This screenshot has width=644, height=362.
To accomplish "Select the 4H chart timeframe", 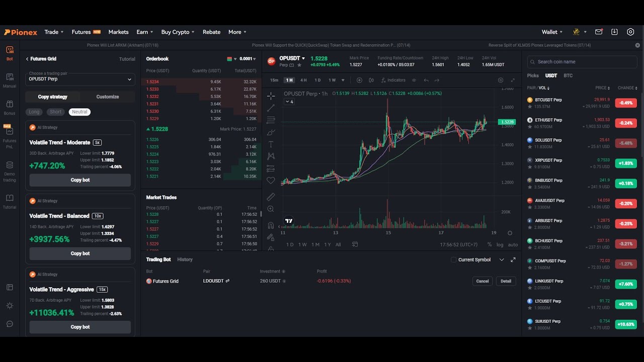I will [303, 80].
